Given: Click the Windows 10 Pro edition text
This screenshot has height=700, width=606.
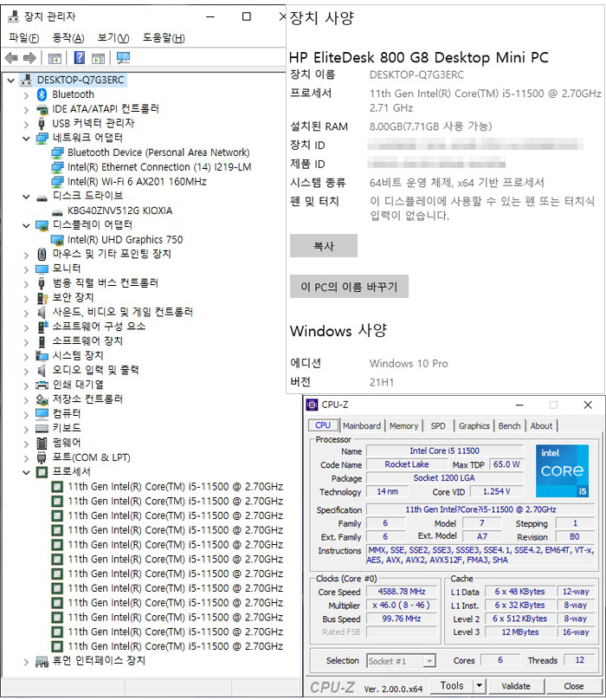Looking at the screenshot, I should click(x=409, y=363).
